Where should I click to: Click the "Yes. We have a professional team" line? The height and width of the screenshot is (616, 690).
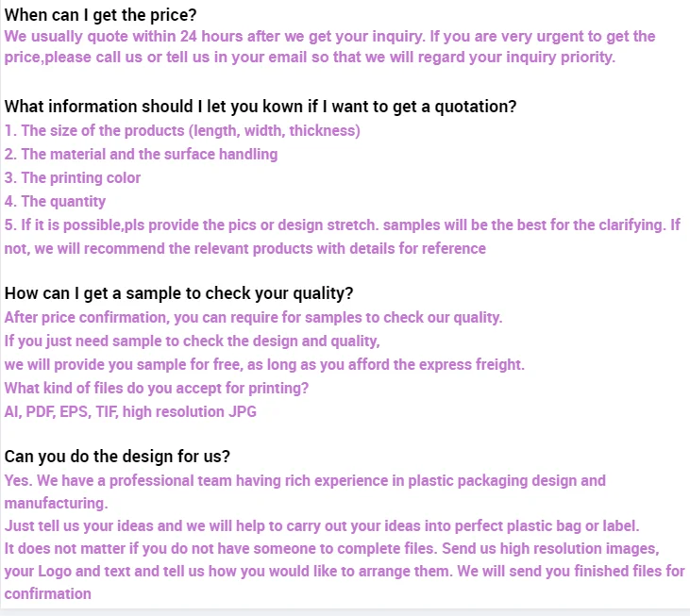click(305, 481)
